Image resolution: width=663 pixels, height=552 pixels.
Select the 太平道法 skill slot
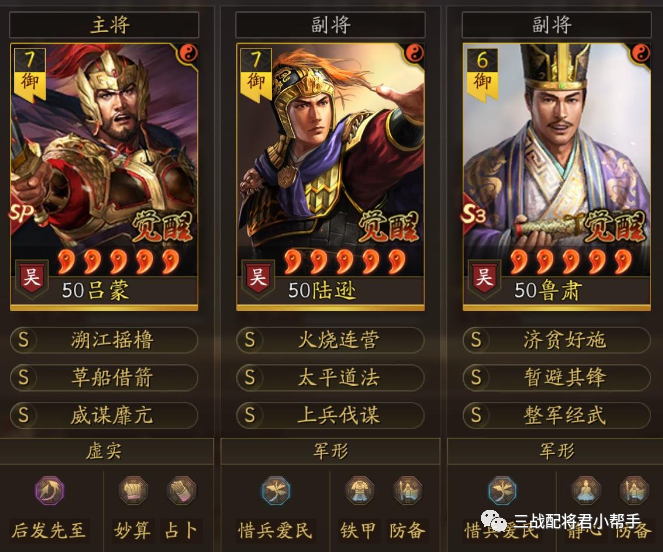pos(330,377)
